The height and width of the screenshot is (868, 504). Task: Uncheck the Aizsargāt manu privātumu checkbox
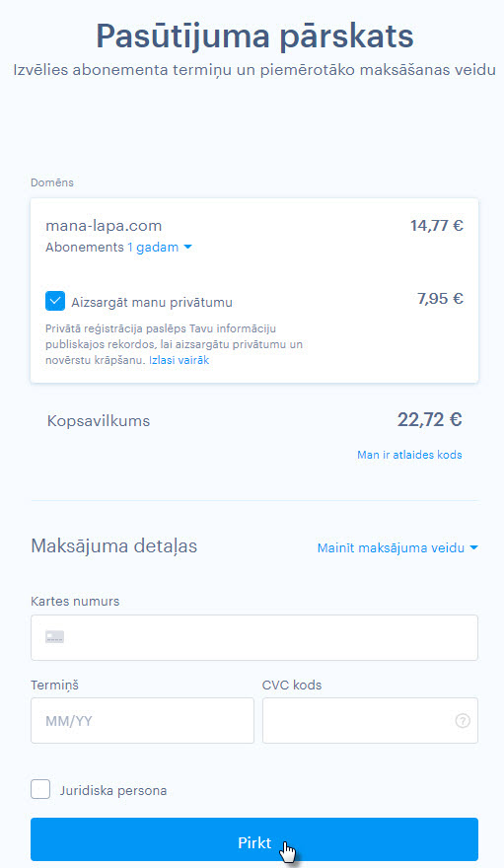coord(55,301)
